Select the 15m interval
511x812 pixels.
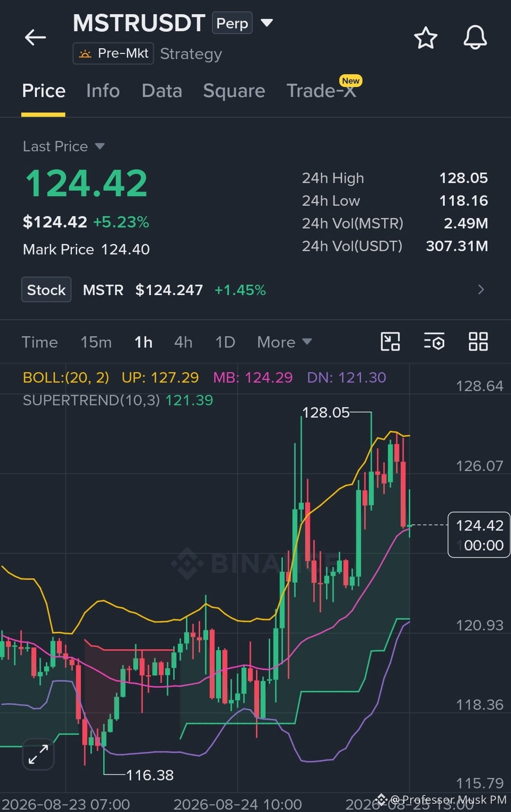point(96,342)
